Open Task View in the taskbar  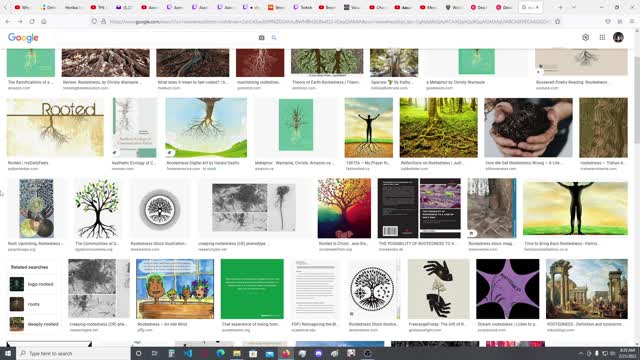point(155,353)
